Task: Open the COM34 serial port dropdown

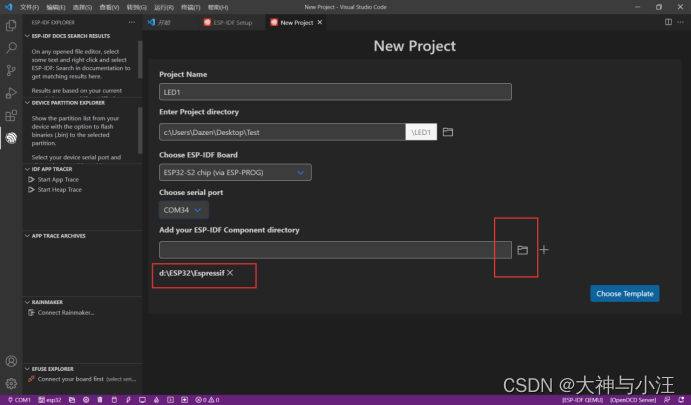Action: 183,210
